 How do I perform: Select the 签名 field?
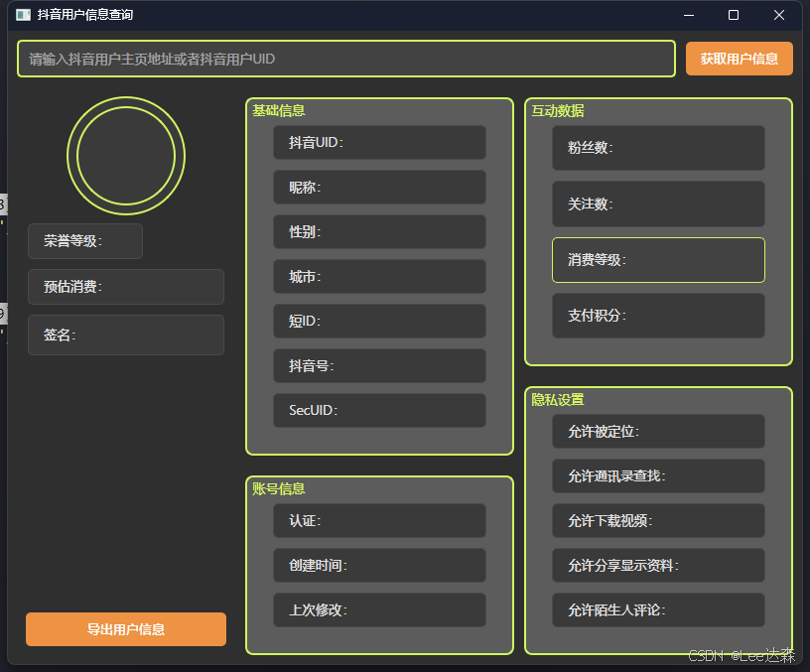click(x=126, y=335)
